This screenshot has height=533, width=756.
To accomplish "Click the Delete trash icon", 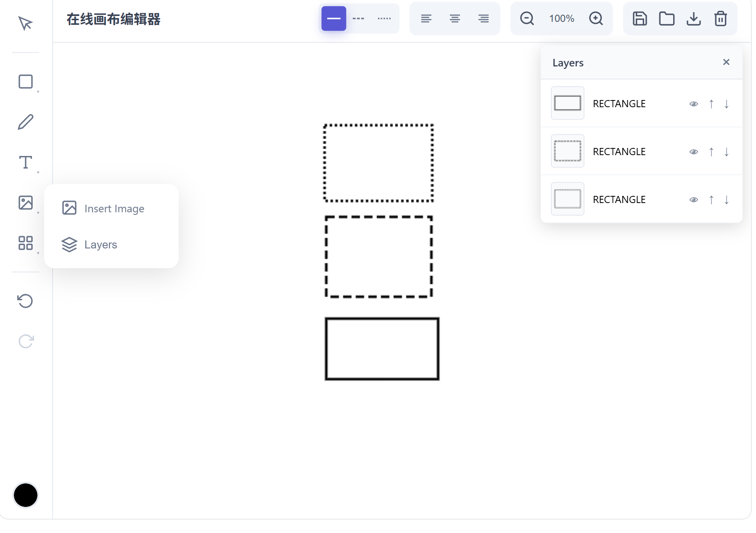I will click(x=721, y=18).
